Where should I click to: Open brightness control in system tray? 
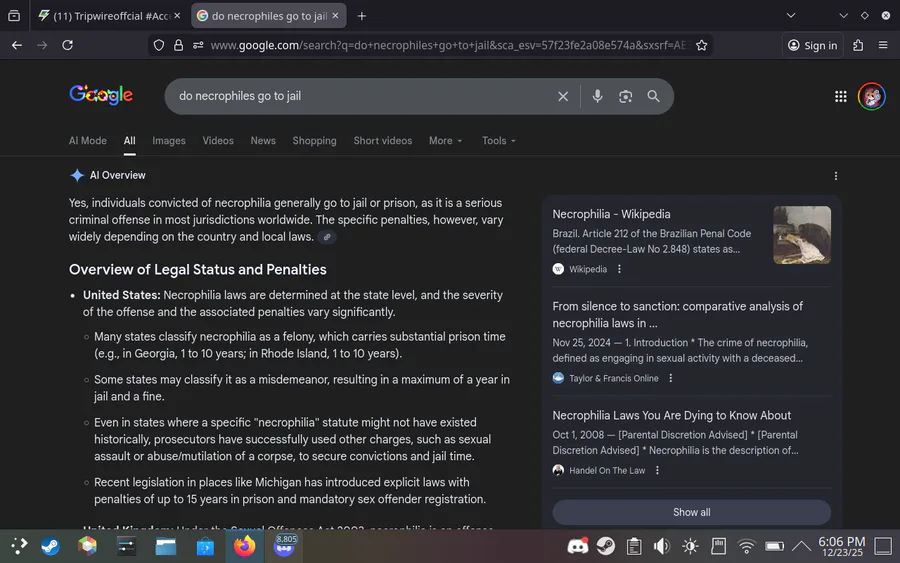(690, 546)
